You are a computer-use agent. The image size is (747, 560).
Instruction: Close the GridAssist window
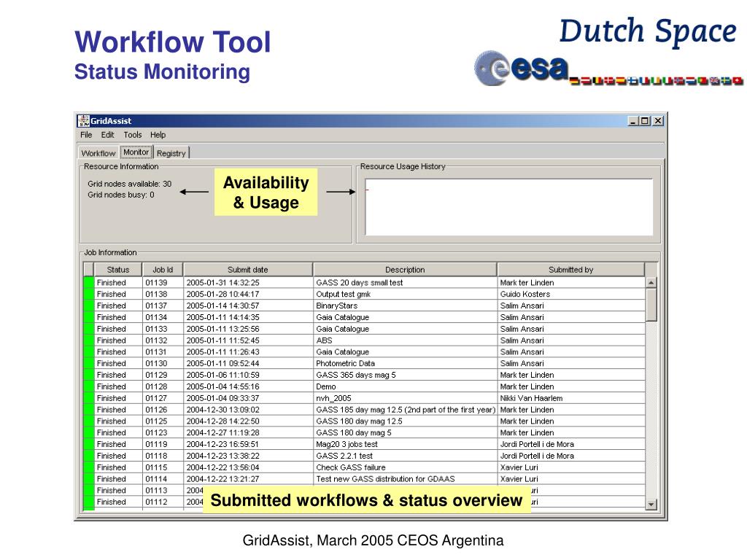[657, 121]
